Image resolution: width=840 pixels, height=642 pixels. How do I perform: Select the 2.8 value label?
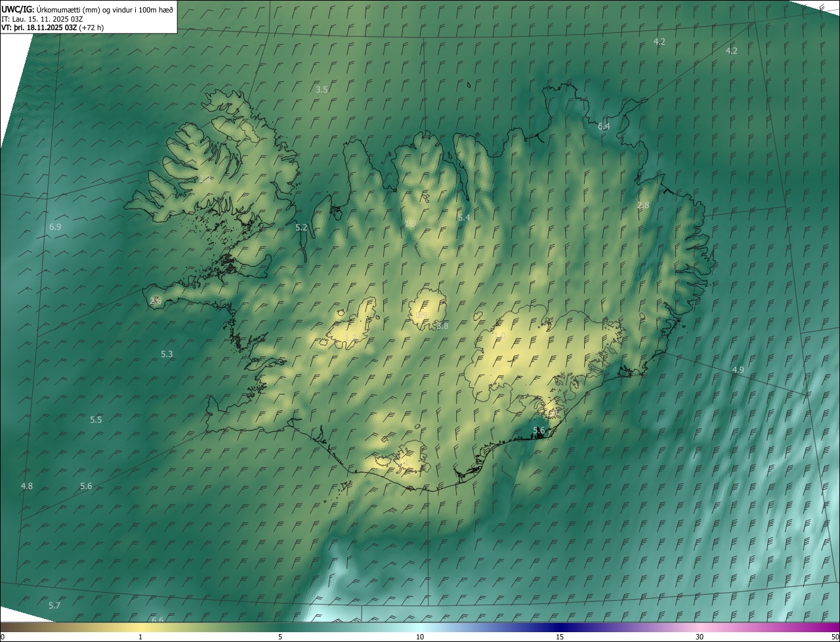(x=643, y=205)
